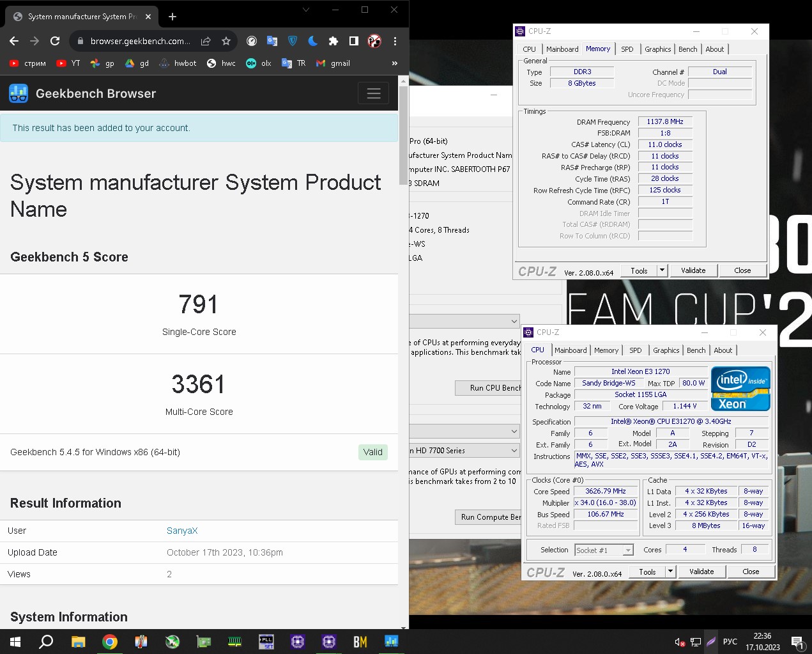Viewport: 812px width, 654px height.
Task: Click muted volume icon in system tray
Action: (x=680, y=642)
